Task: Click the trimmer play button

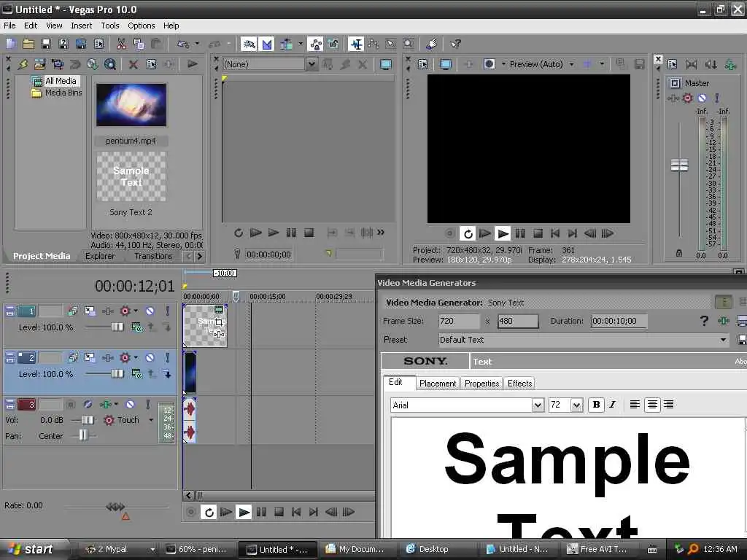Action: click(273, 233)
